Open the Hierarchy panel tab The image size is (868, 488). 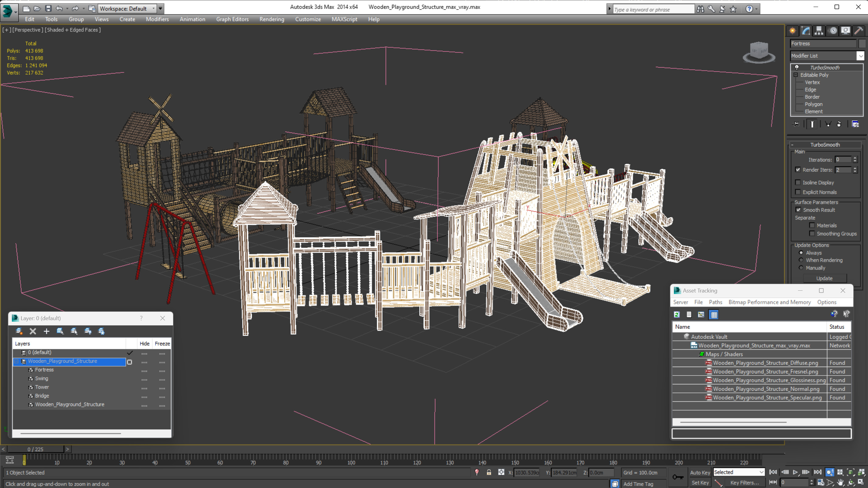click(819, 31)
